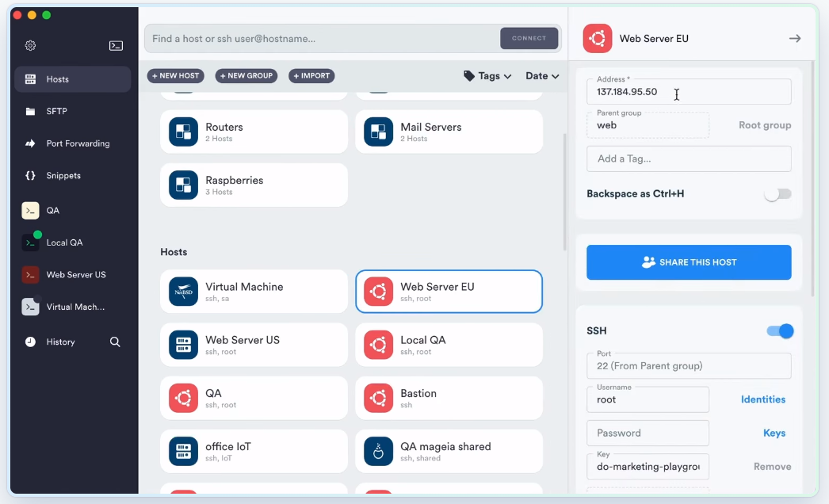This screenshot has height=504, width=829.
Task: Click the QA mageia shared host icon
Action: pos(378,452)
